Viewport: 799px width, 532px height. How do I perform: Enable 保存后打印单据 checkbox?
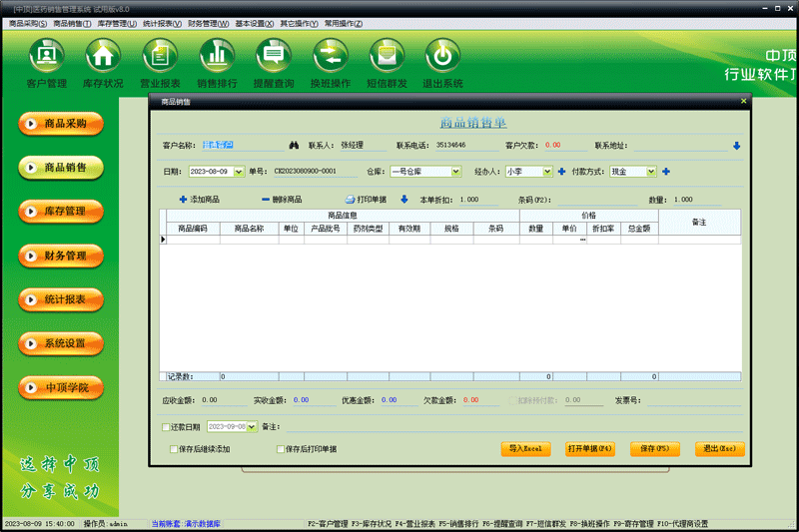point(281,449)
